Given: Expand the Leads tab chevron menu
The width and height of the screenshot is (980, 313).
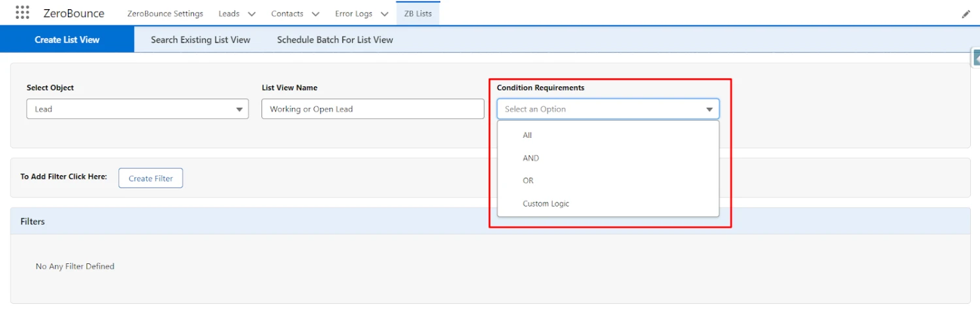Looking at the screenshot, I should coord(252,14).
